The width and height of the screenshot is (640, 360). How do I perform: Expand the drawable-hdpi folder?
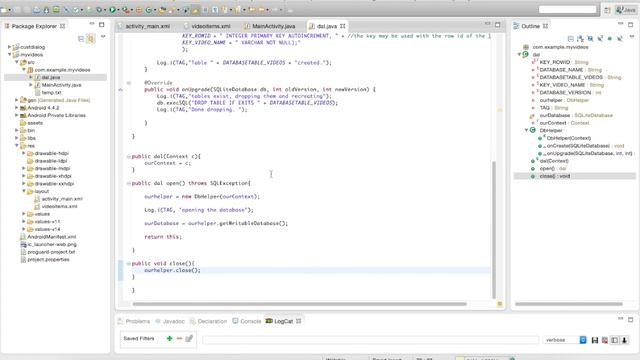(24, 153)
